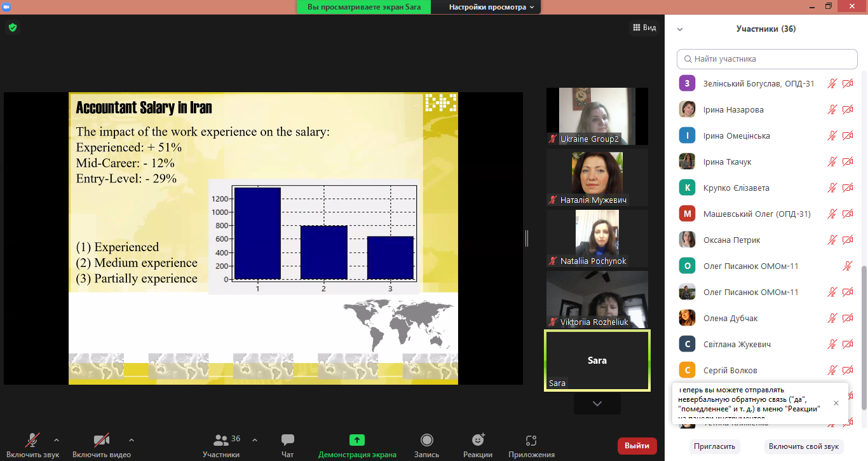This screenshot has height=461, width=868.
Task: Open the Participants panel icon in toolbar
Action: 221,440
